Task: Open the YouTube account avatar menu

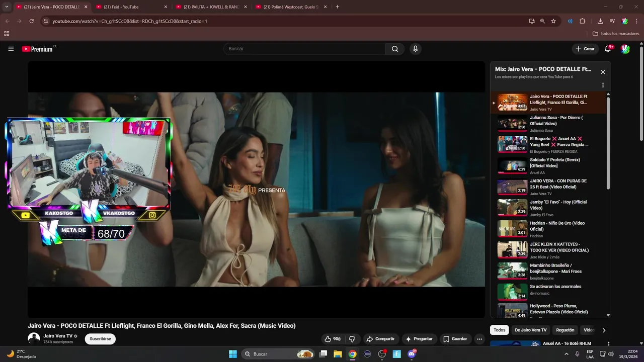Action: pos(625,49)
